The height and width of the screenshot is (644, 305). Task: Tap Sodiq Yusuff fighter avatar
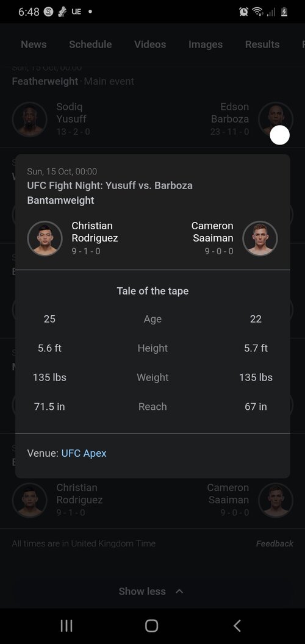[29, 119]
